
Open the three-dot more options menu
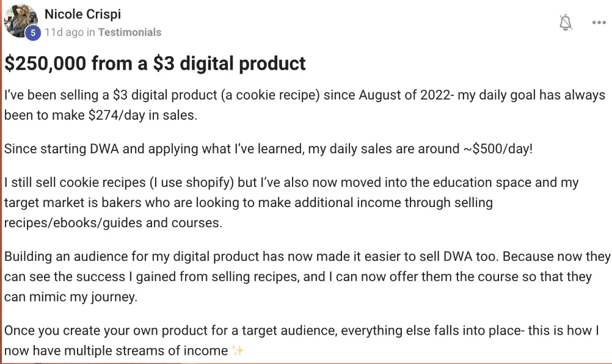[x=599, y=23]
